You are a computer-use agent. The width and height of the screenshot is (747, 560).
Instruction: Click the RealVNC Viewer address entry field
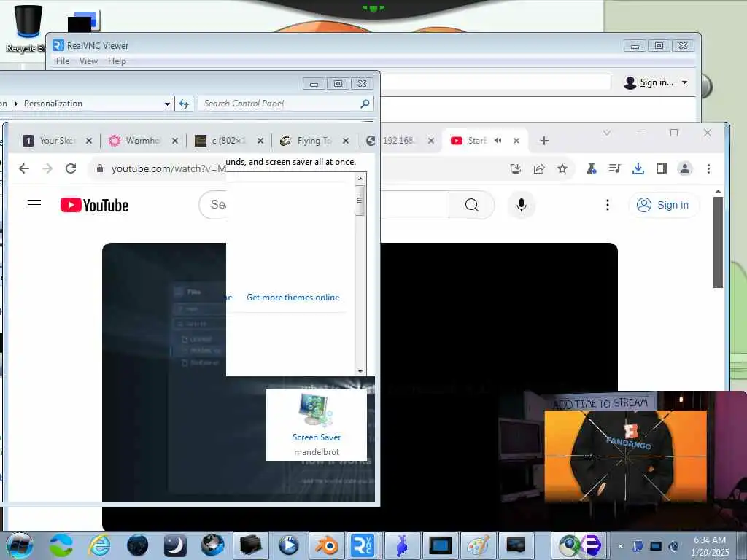[x=495, y=82]
